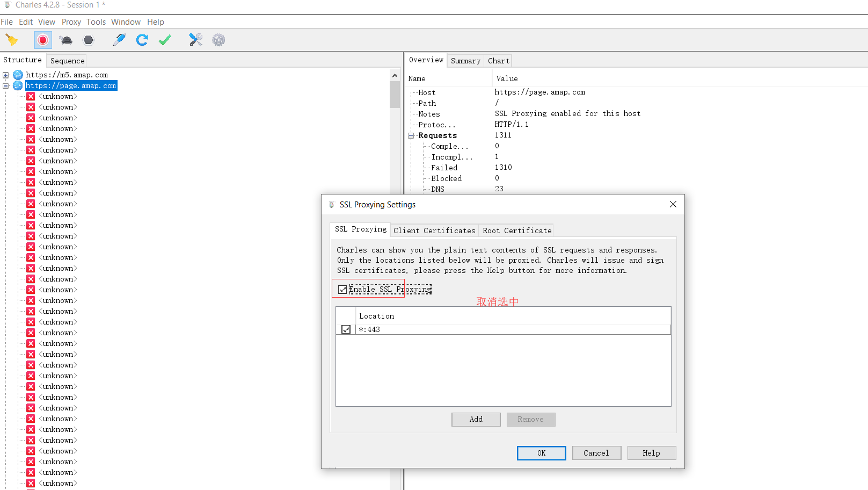The width and height of the screenshot is (868, 490).
Task: Toggle throttling with the turtle icon
Action: [x=66, y=40]
